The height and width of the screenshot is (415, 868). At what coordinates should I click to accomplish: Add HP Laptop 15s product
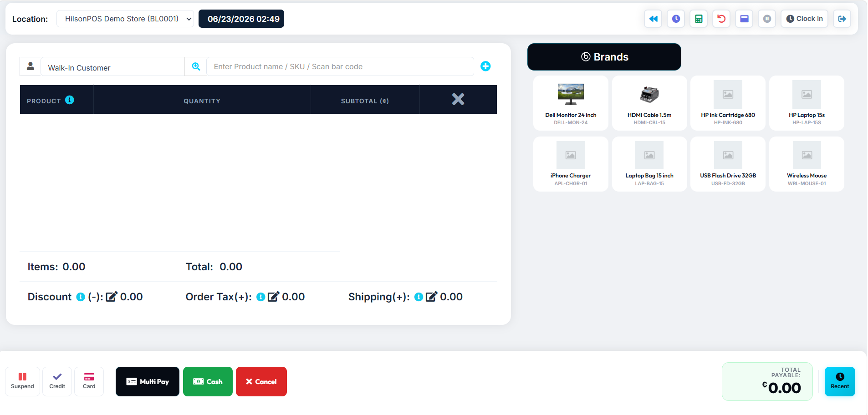coord(807,103)
